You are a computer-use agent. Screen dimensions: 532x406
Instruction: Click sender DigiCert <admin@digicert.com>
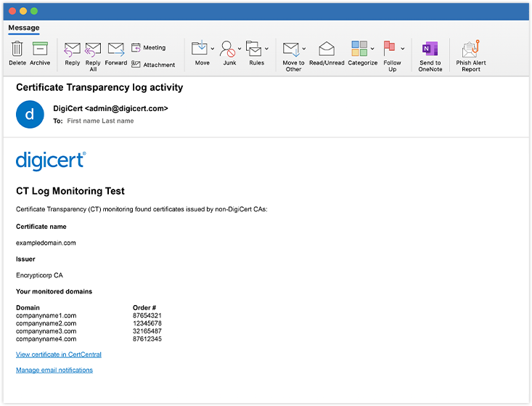pos(110,109)
